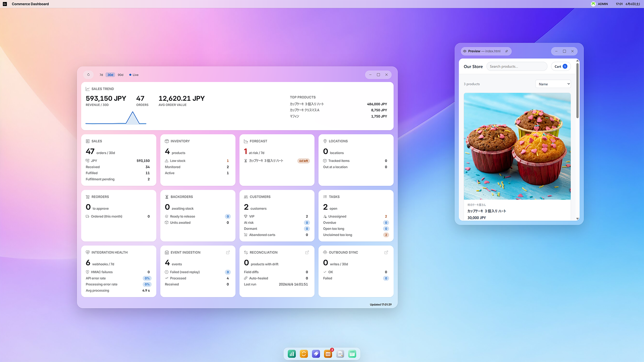The height and width of the screenshot is (362, 644).
Task: Open Outbound Sync external link icon
Action: [x=386, y=252]
